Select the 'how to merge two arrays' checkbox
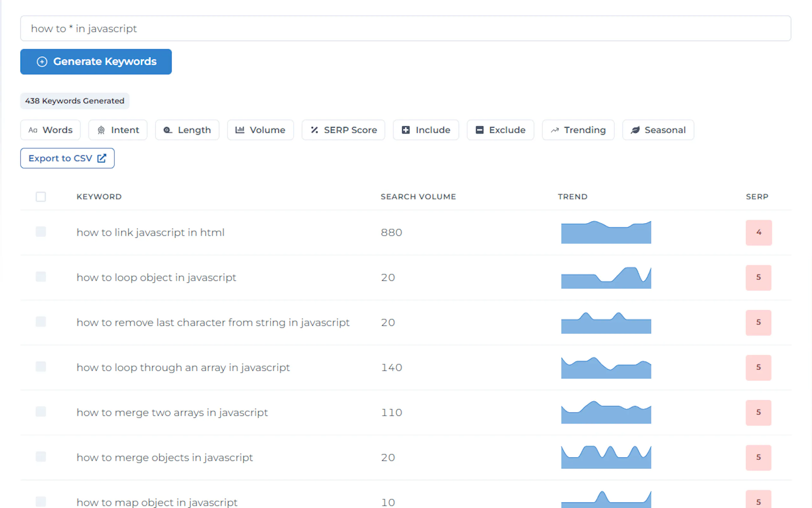The height and width of the screenshot is (508, 812). click(41, 412)
